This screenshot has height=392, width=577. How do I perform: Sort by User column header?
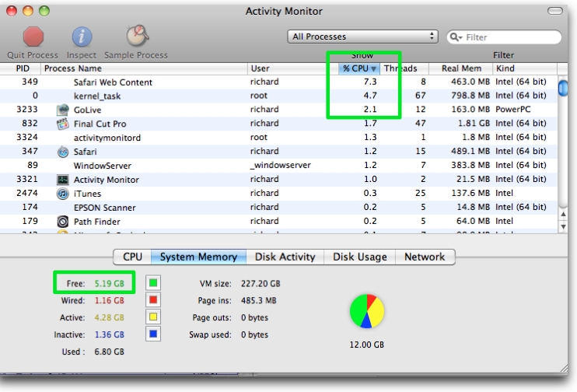click(293, 68)
